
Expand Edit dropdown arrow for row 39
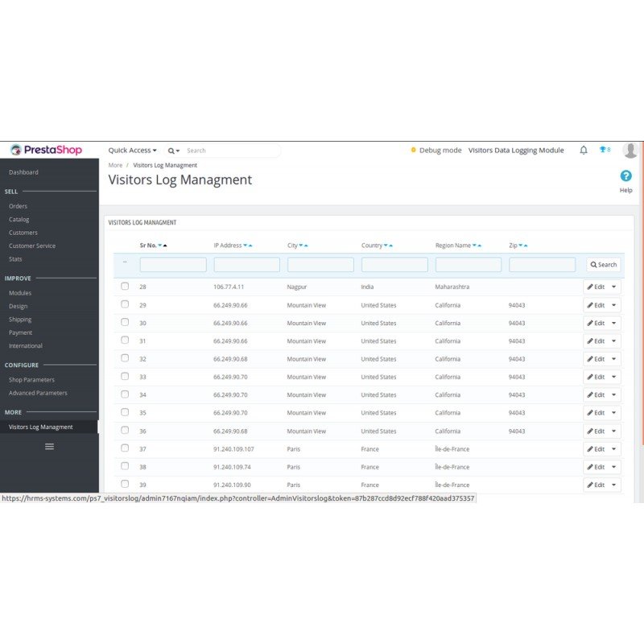614,485
